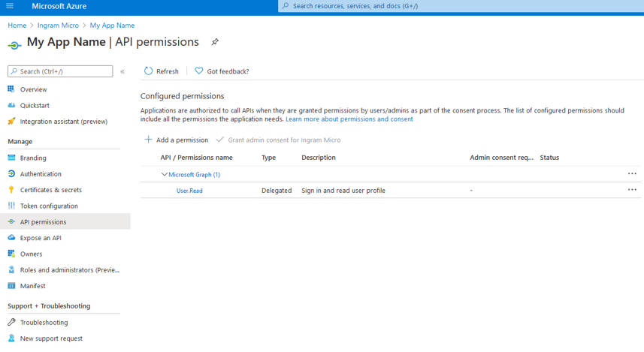
Task: Collapse the Microsoft Graph (1) group chevron
Action: [165, 174]
